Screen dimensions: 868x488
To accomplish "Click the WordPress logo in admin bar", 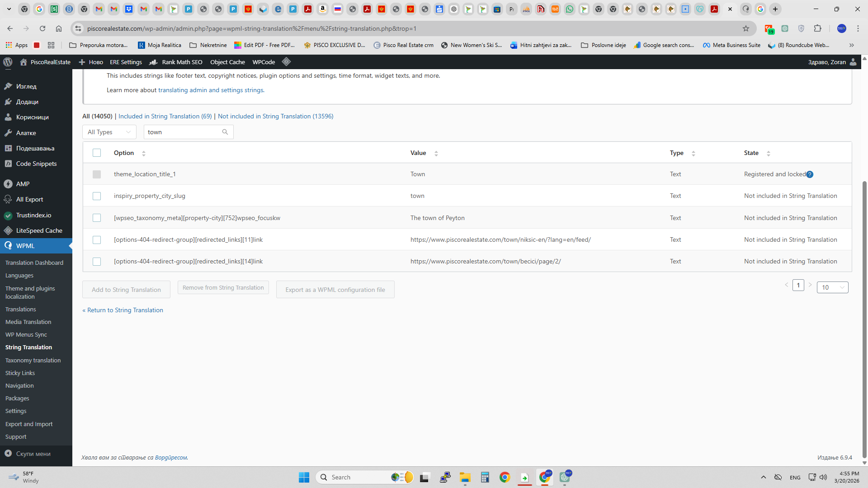I will pyautogui.click(x=8, y=62).
